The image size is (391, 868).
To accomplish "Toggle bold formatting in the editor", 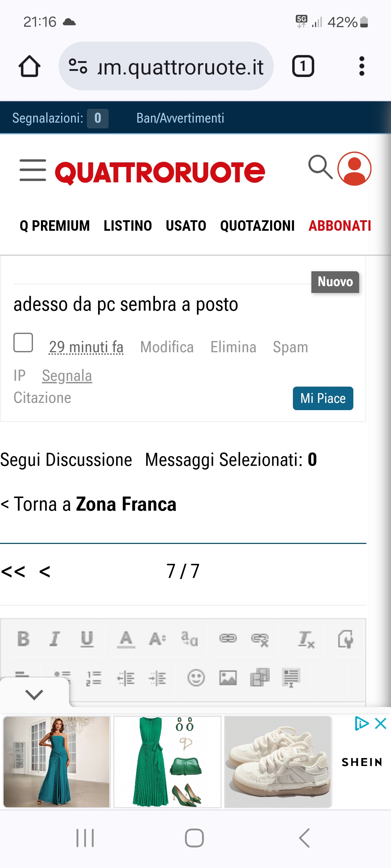I will pos(24,639).
